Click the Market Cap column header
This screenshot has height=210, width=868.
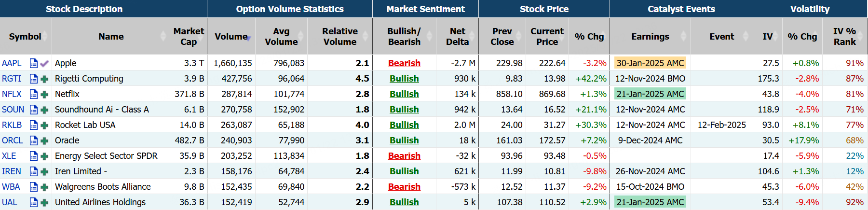(x=189, y=37)
